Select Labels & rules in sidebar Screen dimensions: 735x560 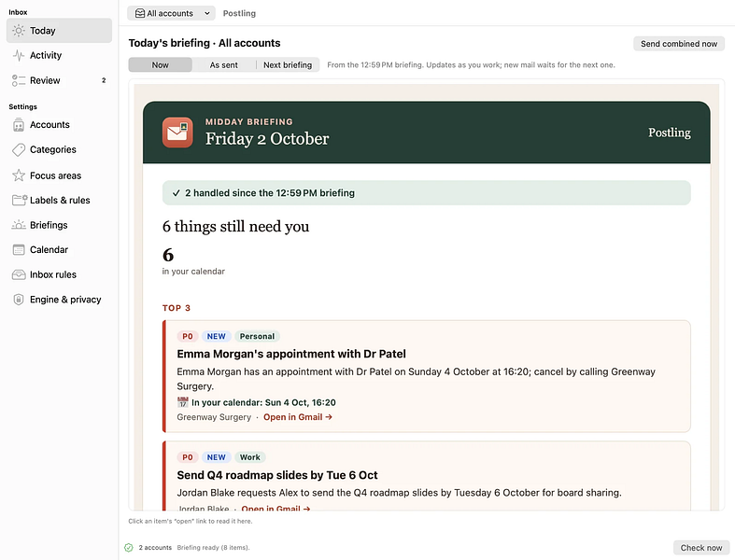59,200
